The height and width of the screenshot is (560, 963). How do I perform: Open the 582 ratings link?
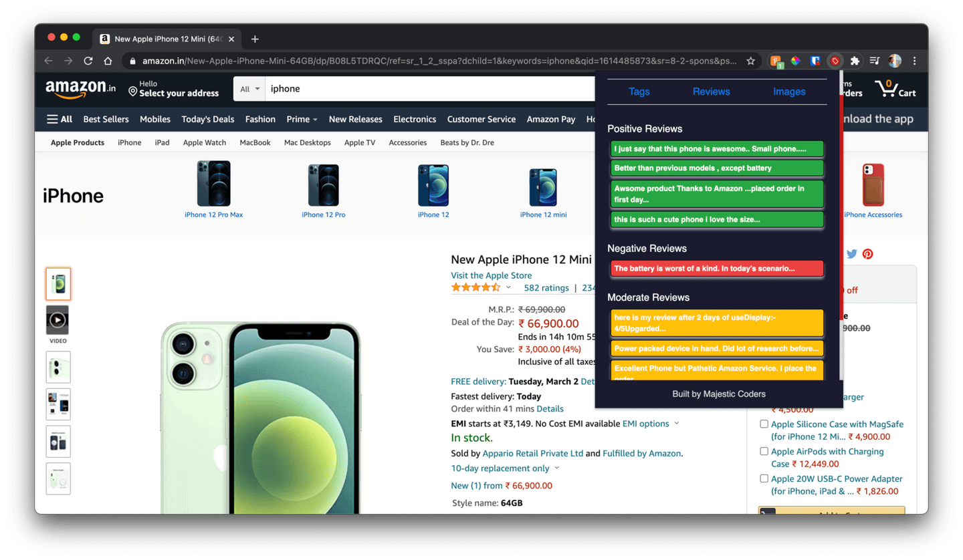pyautogui.click(x=546, y=288)
